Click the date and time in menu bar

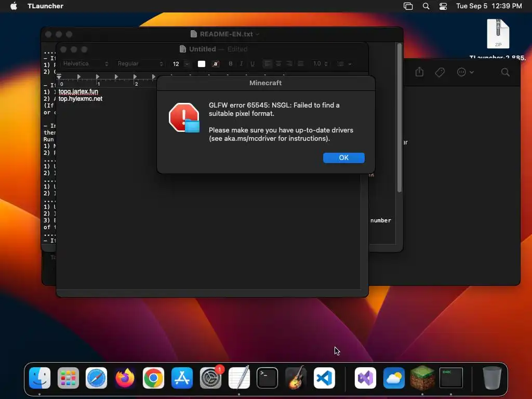[x=489, y=6]
